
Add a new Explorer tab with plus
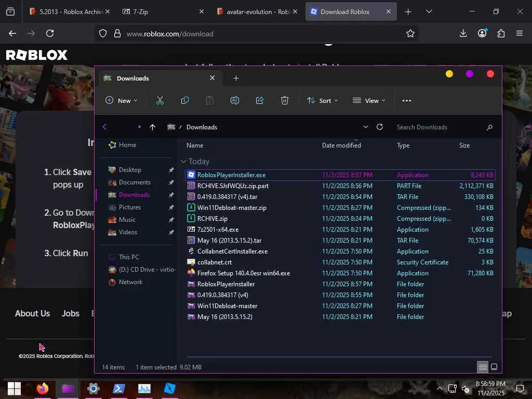(x=236, y=78)
